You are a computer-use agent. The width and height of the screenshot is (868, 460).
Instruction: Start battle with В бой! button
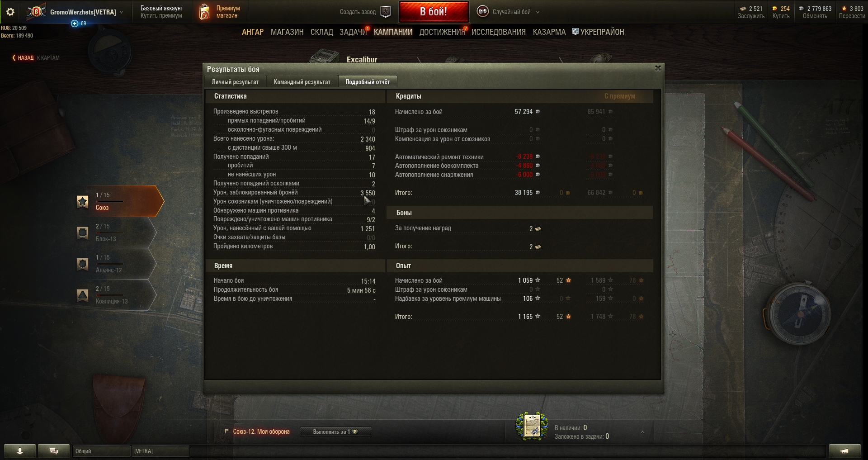(x=434, y=12)
